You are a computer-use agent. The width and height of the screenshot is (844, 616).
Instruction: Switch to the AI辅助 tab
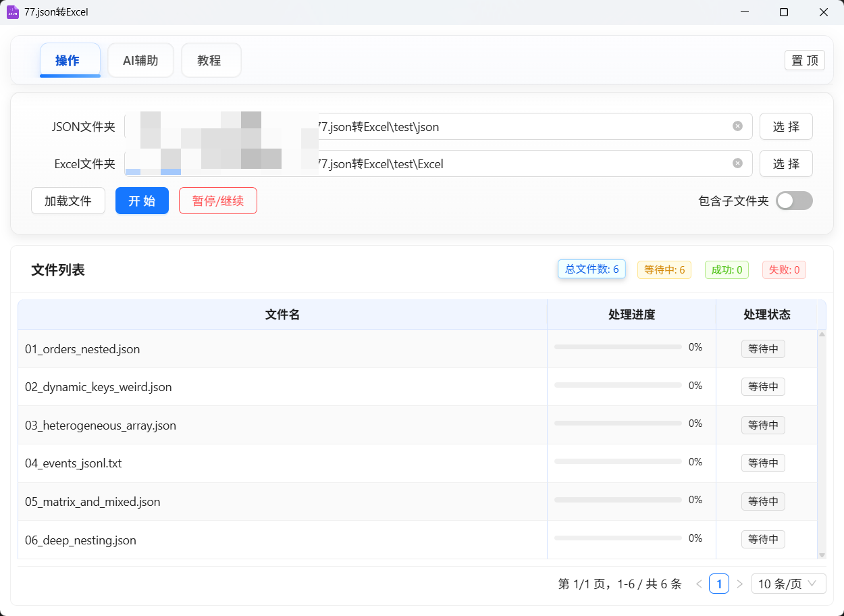140,61
